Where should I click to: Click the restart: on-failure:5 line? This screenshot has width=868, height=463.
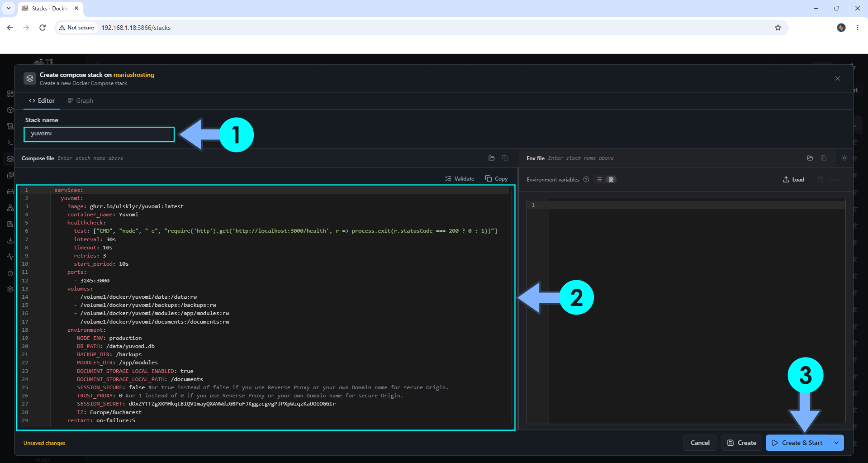tap(101, 420)
